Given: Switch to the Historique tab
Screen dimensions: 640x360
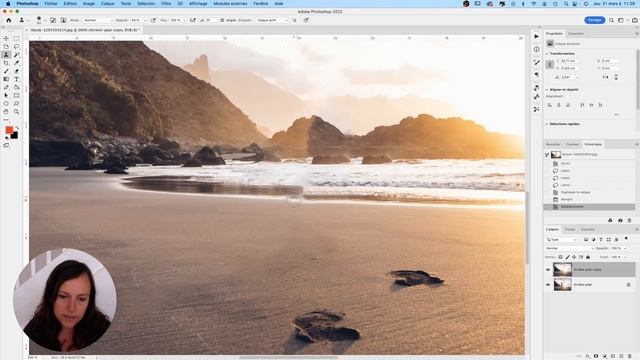Looking at the screenshot, I should [x=593, y=144].
